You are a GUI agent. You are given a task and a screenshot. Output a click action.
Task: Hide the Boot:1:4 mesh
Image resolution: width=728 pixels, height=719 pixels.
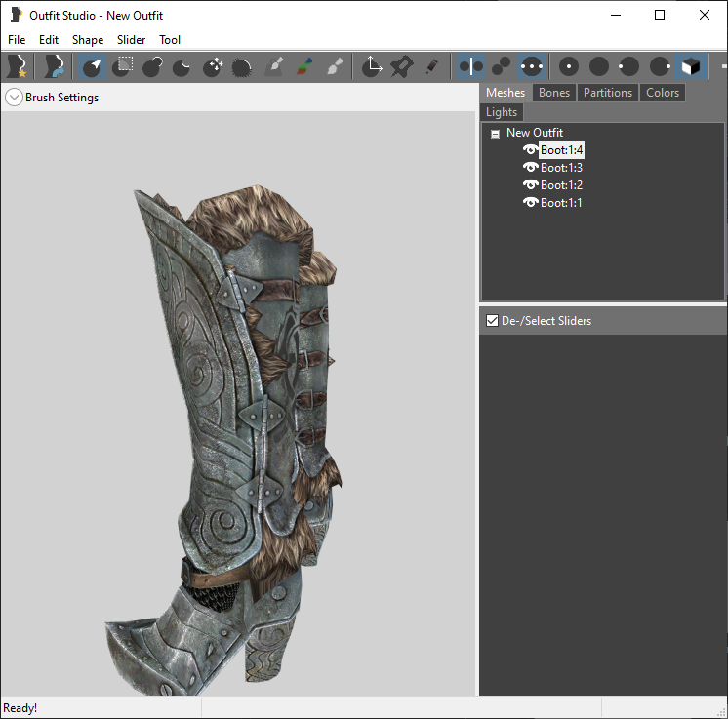tap(530, 150)
